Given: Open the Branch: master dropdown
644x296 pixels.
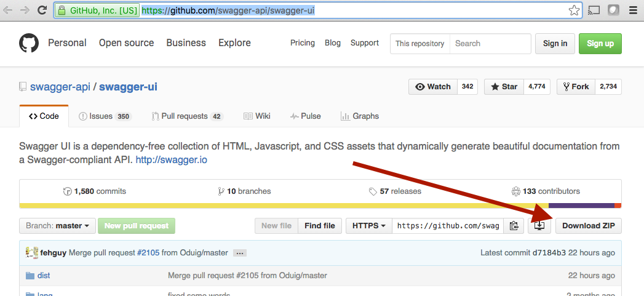Looking at the screenshot, I should (x=57, y=226).
